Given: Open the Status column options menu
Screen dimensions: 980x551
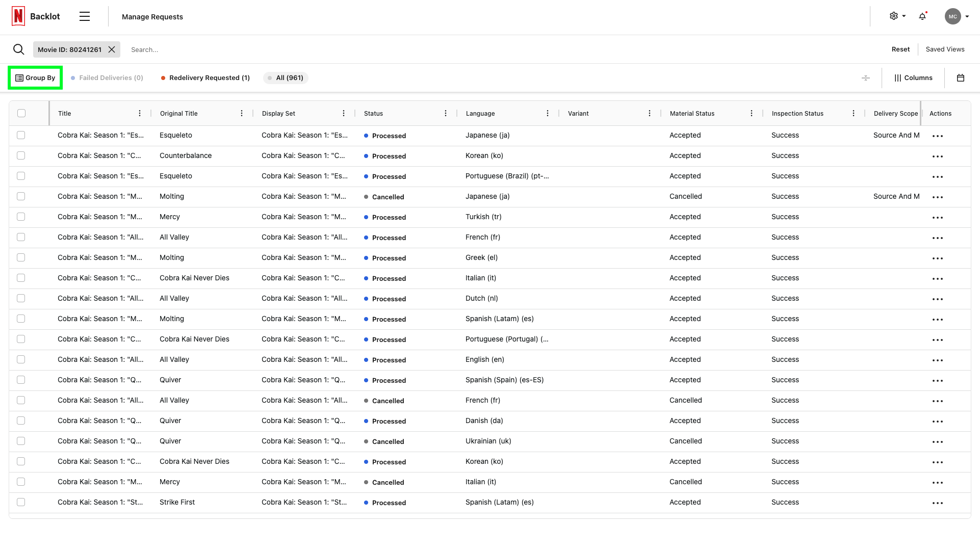Looking at the screenshot, I should click(x=445, y=113).
